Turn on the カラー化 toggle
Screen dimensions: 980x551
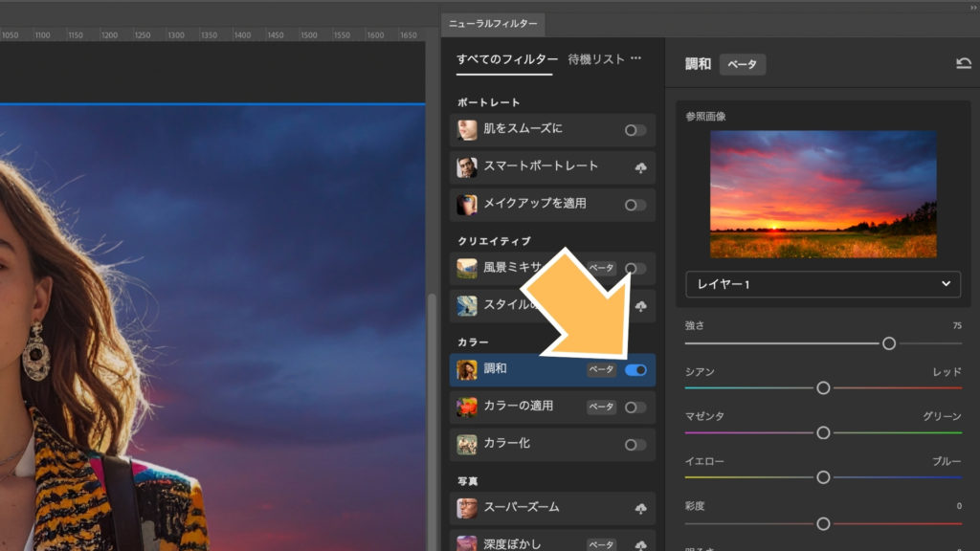point(635,444)
